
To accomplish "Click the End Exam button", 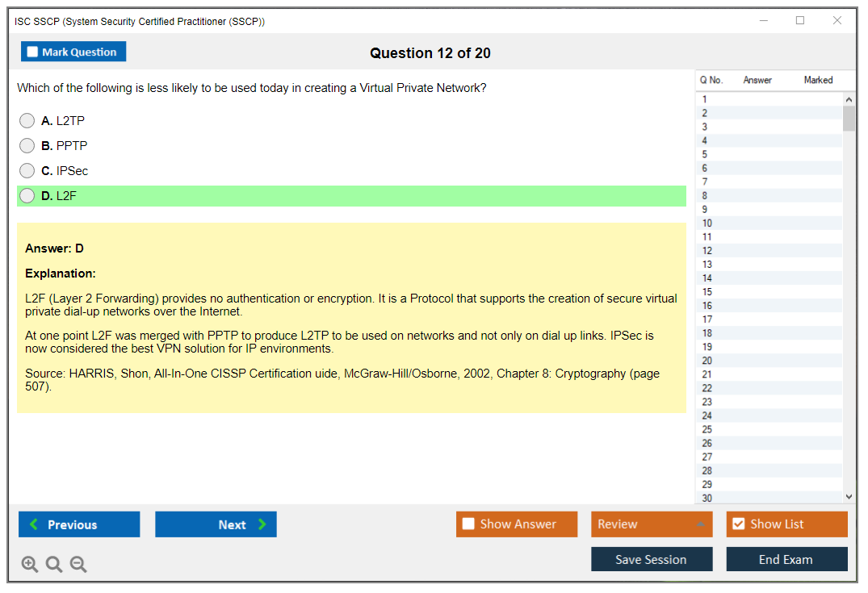I will click(786, 559).
